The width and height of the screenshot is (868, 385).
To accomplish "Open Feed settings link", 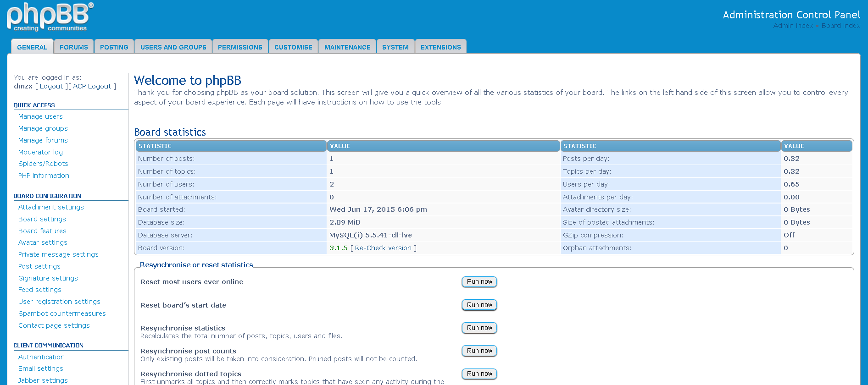I will click(x=40, y=290).
